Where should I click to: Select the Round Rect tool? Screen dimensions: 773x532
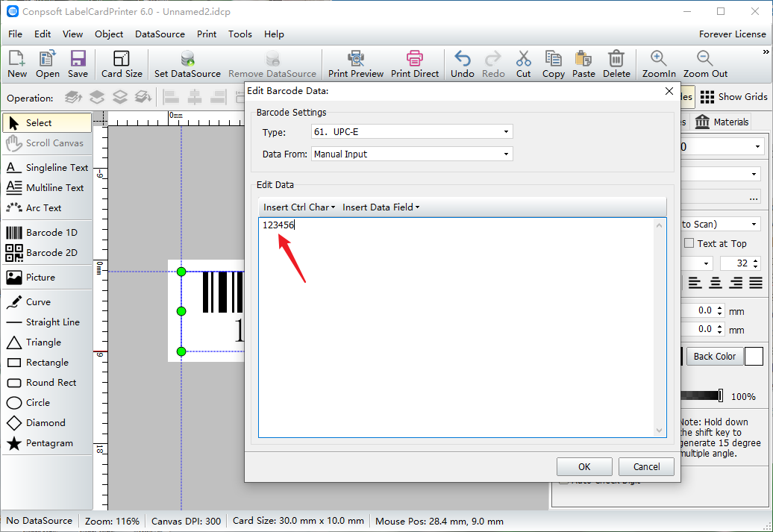[x=47, y=383]
